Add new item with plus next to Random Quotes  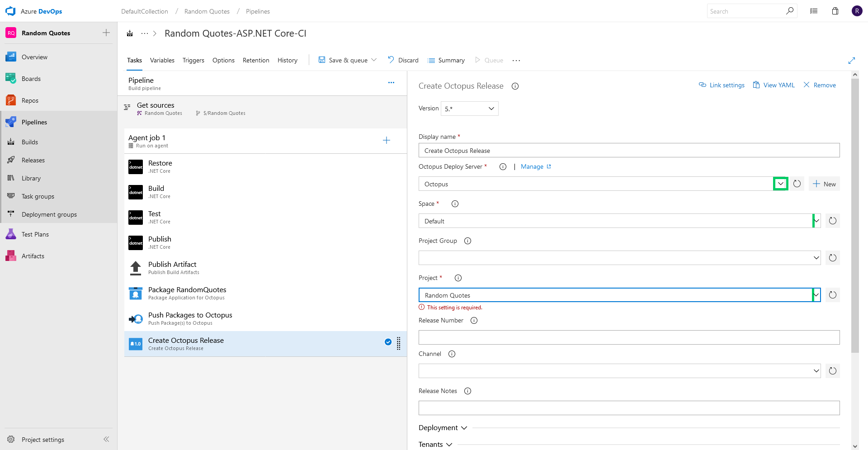click(106, 33)
